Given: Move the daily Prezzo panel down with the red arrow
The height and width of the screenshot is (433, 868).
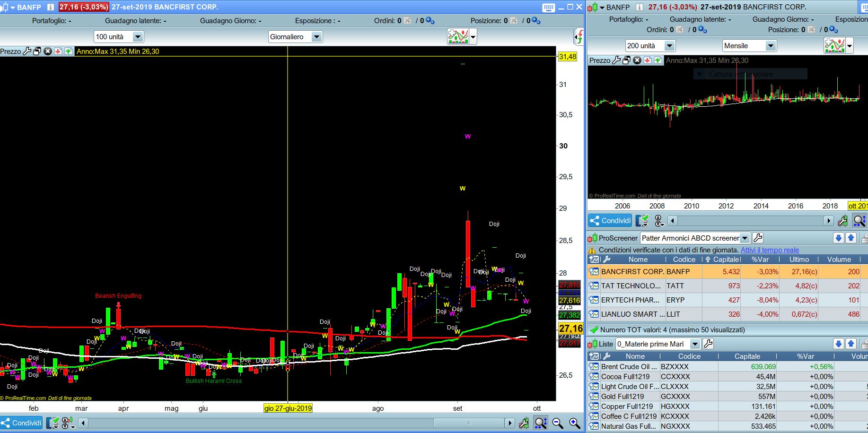Looking at the screenshot, I should click(58, 51).
